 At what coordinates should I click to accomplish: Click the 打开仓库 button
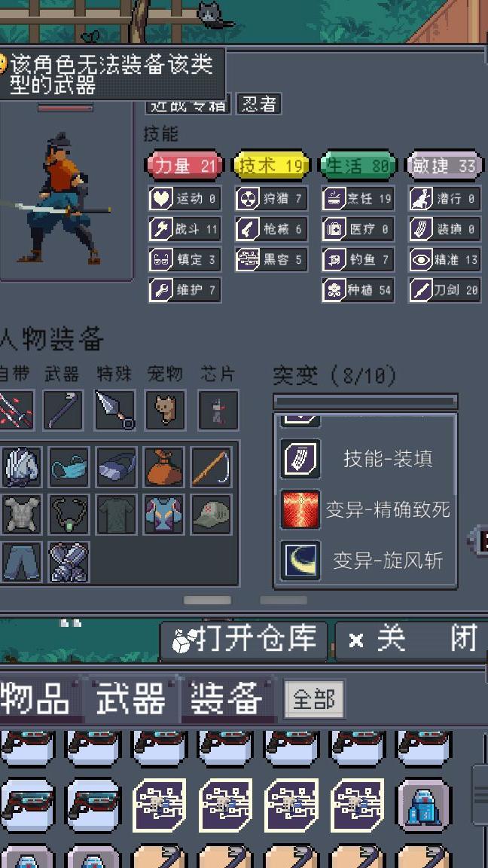244,640
